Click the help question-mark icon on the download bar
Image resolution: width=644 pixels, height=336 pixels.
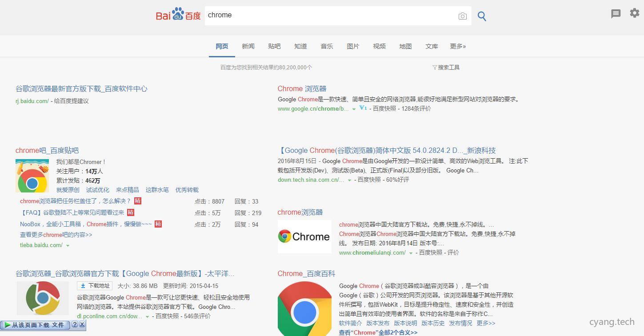[x=75, y=324]
